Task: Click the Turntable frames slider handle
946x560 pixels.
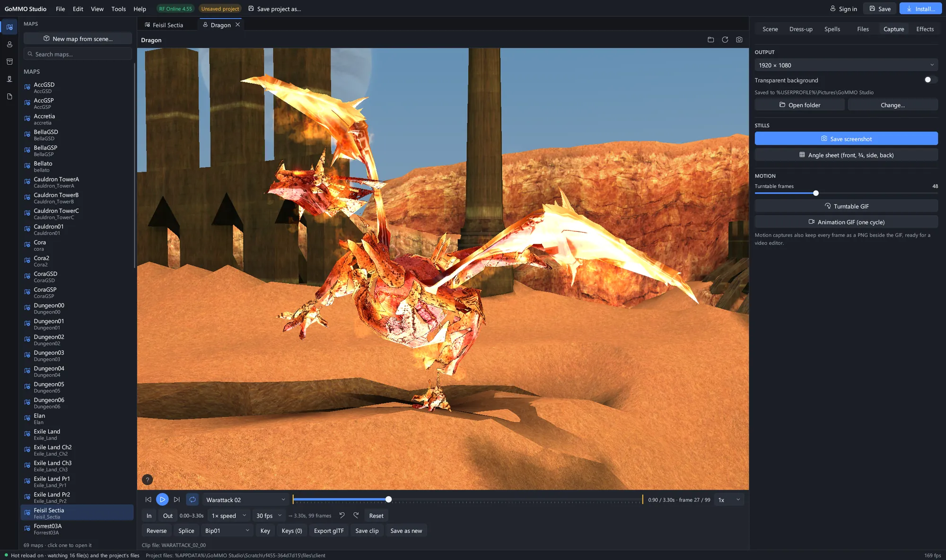Action: pyautogui.click(x=815, y=193)
